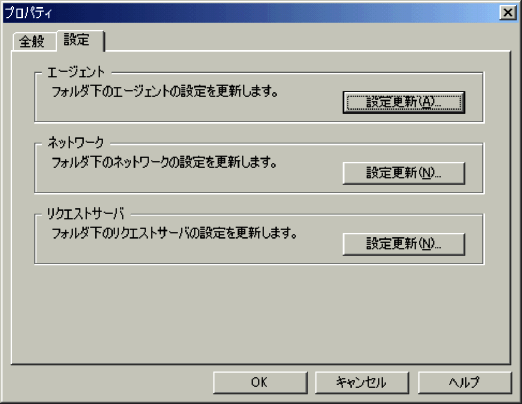Screen dimensions: 522x404
Task: Switch to the 全般 tab
Action: pyautogui.click(x=34, y=42)
